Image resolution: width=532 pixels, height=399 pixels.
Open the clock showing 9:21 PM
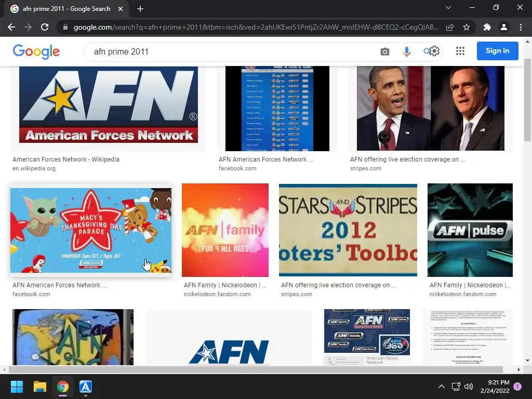pyautogui.click(x=495, y=387)
